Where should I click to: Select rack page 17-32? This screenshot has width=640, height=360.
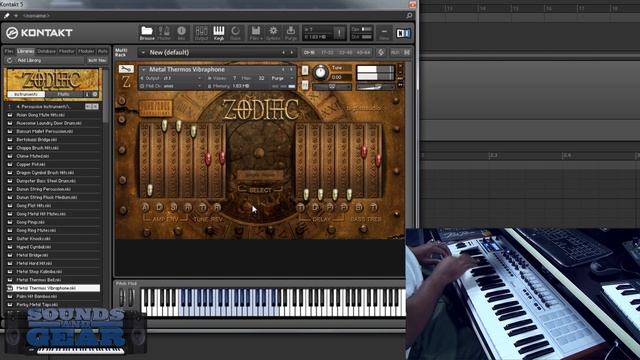pyautogui.click(x=327, y=52)
